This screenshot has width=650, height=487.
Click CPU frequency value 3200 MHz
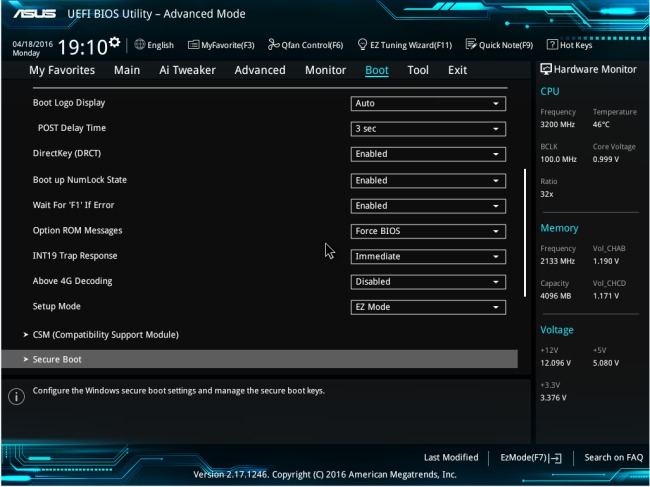pyautogui.click(x=558, y=124)
